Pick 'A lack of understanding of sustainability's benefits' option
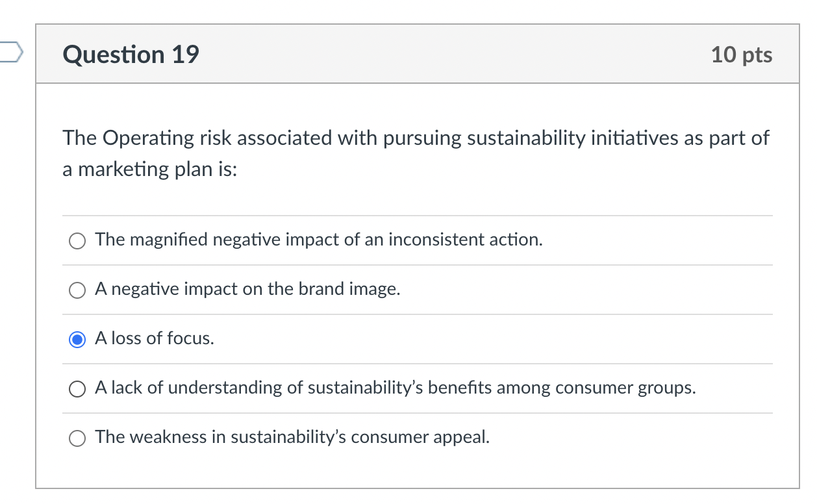This screenshot has height=504, width=817. click(77, 388)
